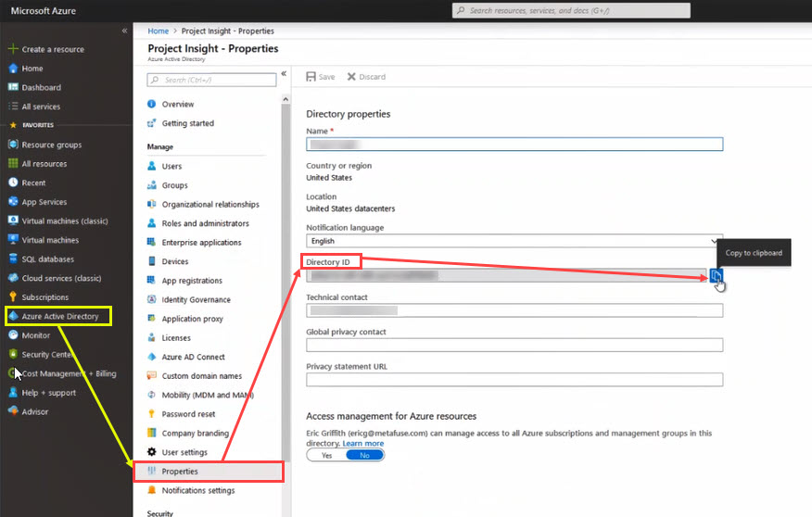The height and width of the screenshot is (517, 812).
Task: Click the Overview info icon
Action: coord(151,104)
